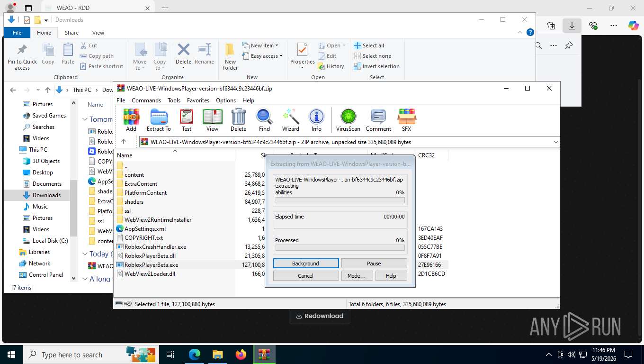Start the VirusScan tool
The width and height of the screenshot is (644, 364).
(348, 120)
